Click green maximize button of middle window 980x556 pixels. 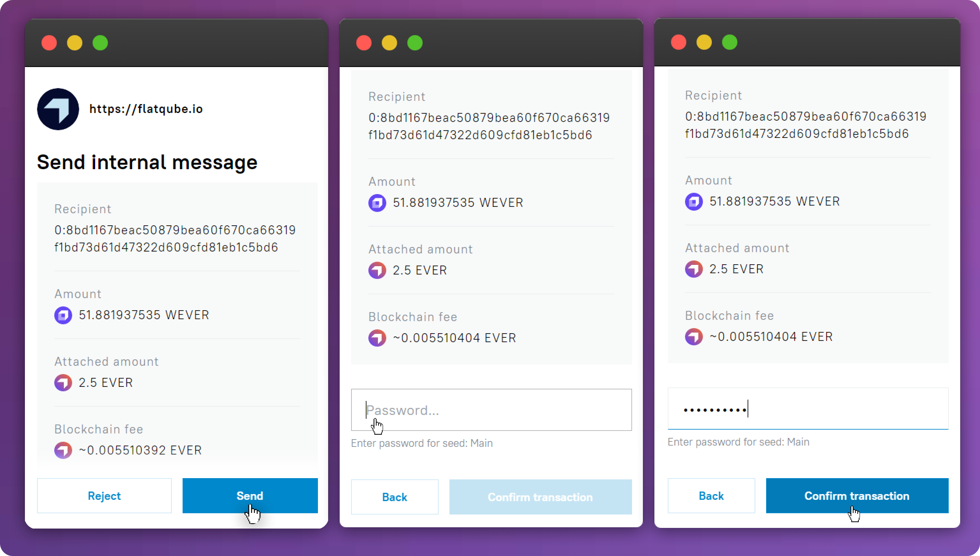point(415,43)
